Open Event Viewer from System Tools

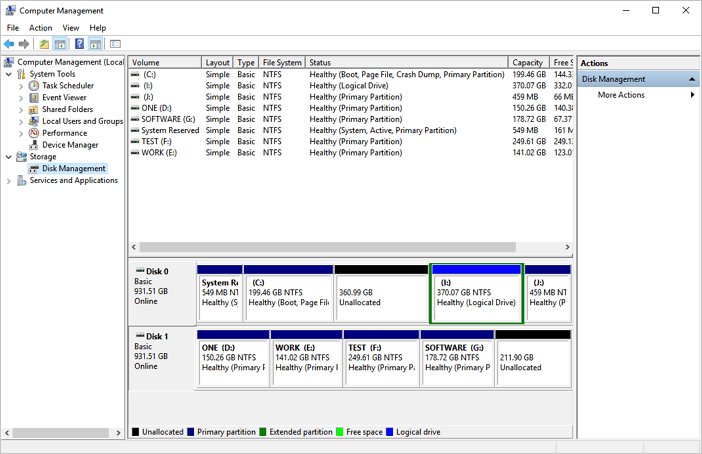point(64,98)
